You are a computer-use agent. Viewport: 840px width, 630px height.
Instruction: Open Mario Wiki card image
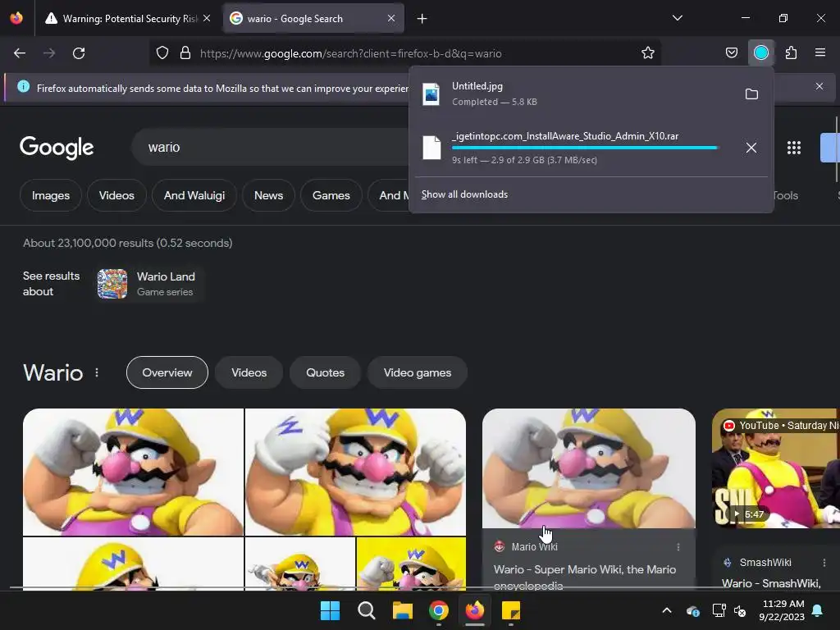pyautogui.click(x=589, y=468)
